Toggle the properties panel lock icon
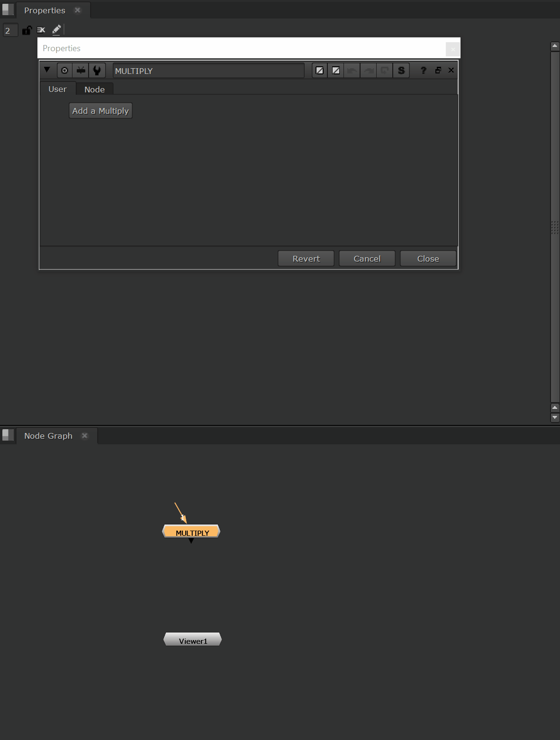This screenshot has height=740, width=560. pos(27,30)
